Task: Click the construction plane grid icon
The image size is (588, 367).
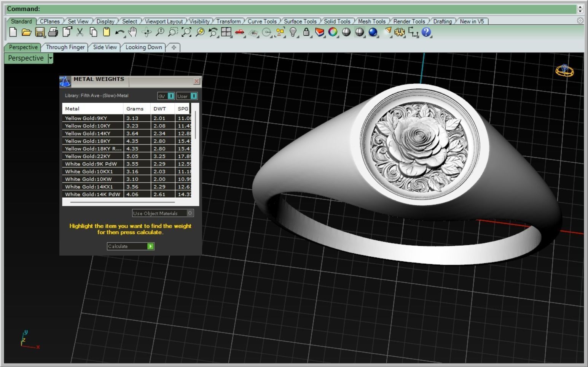Action: [253, 33]
